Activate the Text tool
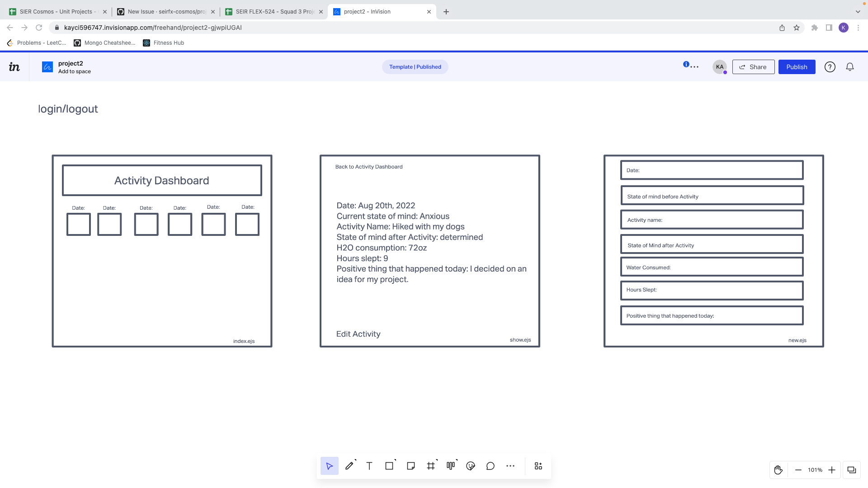This screenshot has height=488, width=868. click(x=369, y=465)
